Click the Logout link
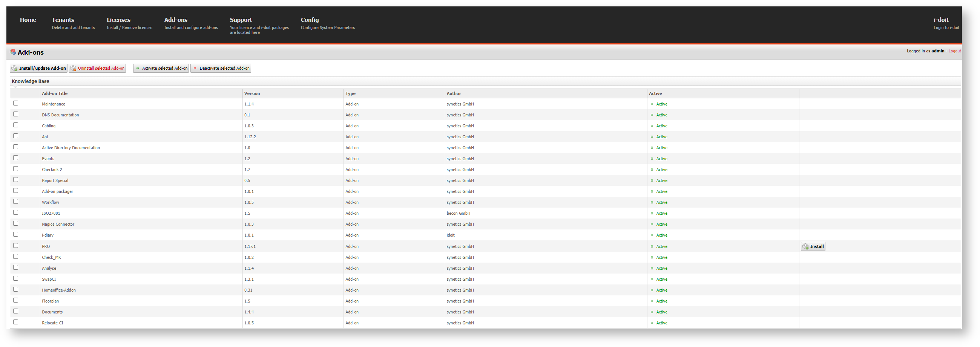This screenshot has height=347, width=980. (x=954, y=51)
